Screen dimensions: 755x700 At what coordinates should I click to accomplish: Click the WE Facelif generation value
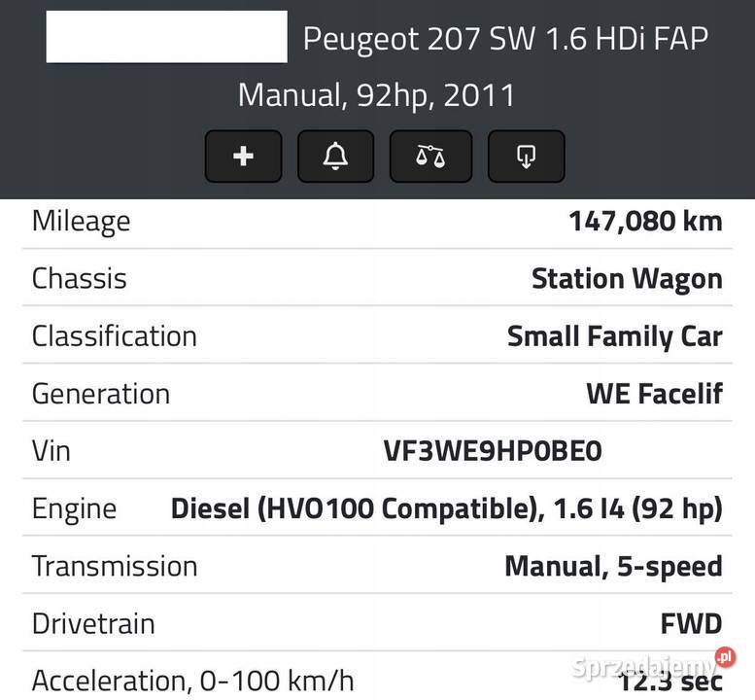(x=654, y=394)
